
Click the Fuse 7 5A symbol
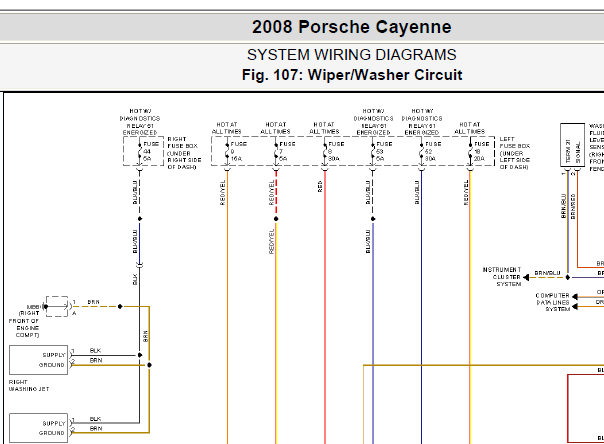(x=276, y=151)
